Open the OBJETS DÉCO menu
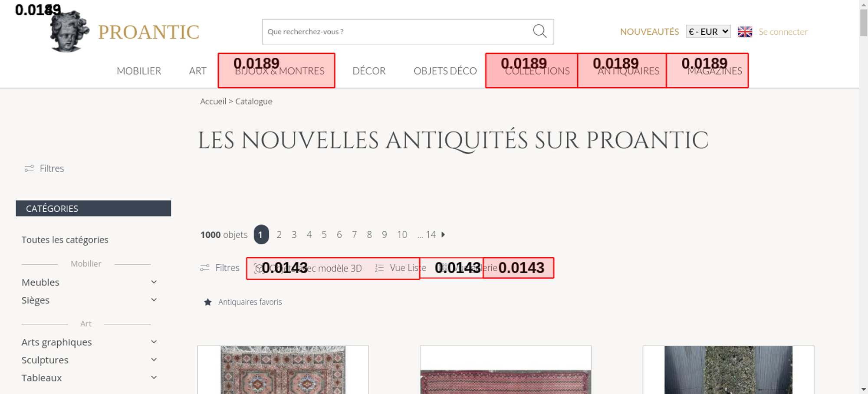Image resolution: width=868 pixels, height=394 pixels. [445, 71]
